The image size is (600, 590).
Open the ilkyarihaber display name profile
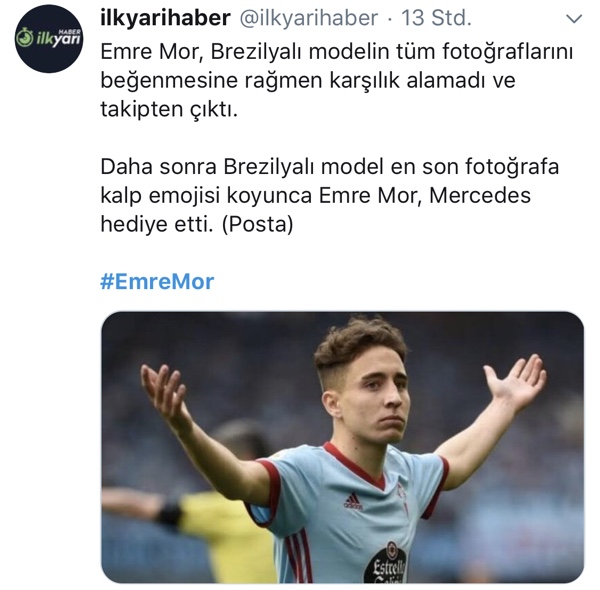point(165,18)
